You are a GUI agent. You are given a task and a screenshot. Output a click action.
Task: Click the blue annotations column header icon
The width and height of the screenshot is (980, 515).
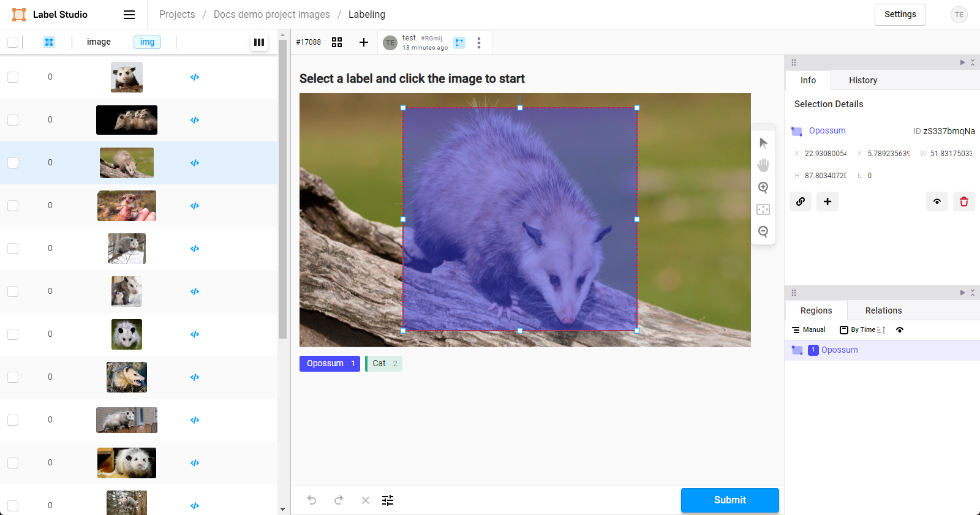click(49, 42)
